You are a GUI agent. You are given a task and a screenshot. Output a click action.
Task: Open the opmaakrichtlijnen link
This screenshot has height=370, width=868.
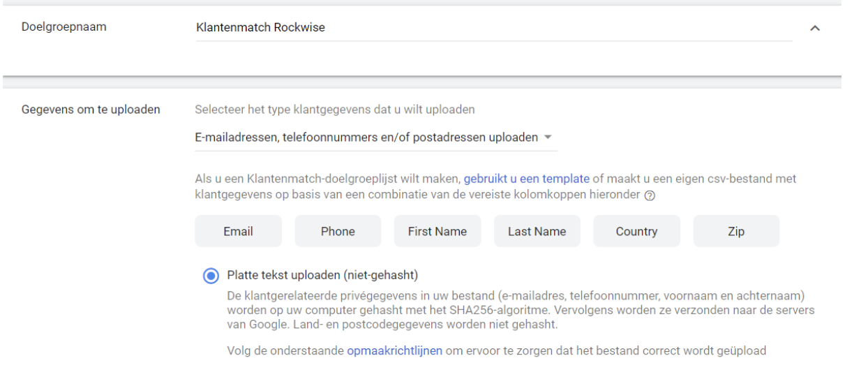coord(395,350)
